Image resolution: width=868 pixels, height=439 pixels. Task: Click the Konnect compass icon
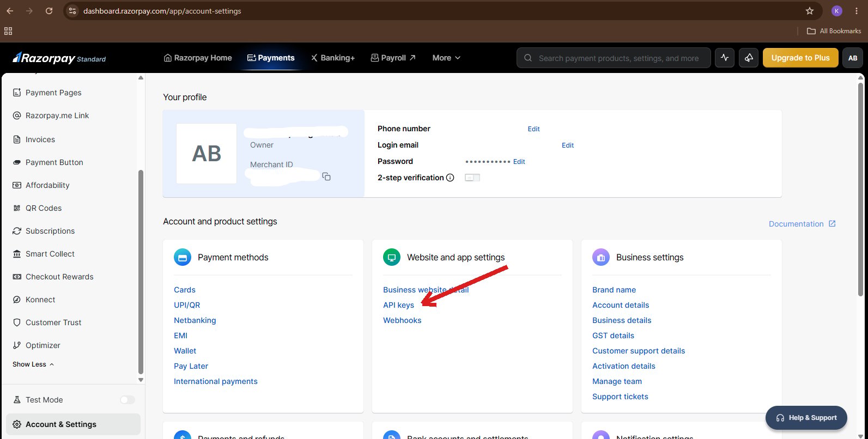click(x=17, y=300)
